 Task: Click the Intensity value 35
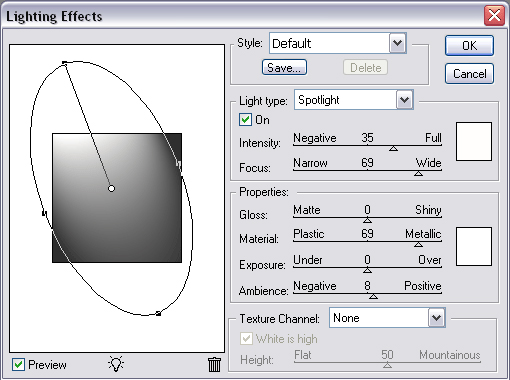point(367,138)
